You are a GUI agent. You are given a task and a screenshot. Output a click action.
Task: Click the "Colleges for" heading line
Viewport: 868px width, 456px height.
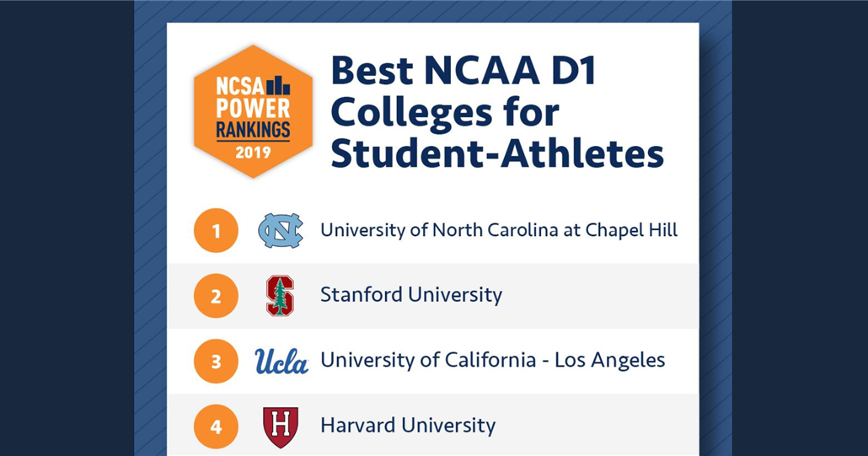(444, 113)
